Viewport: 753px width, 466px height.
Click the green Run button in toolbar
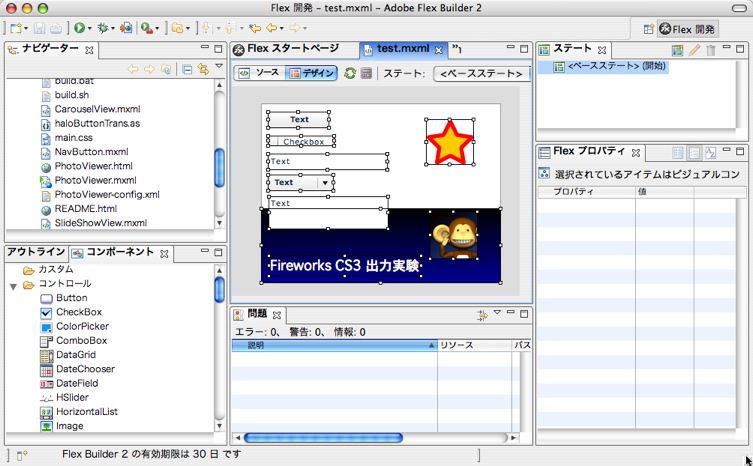point(79,29)
